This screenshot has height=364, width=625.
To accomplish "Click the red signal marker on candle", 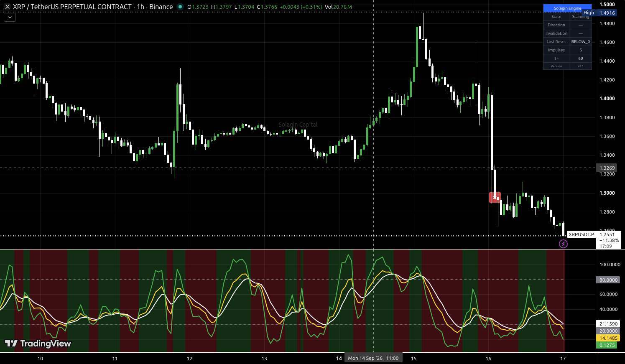I will (x=495, y=197).
